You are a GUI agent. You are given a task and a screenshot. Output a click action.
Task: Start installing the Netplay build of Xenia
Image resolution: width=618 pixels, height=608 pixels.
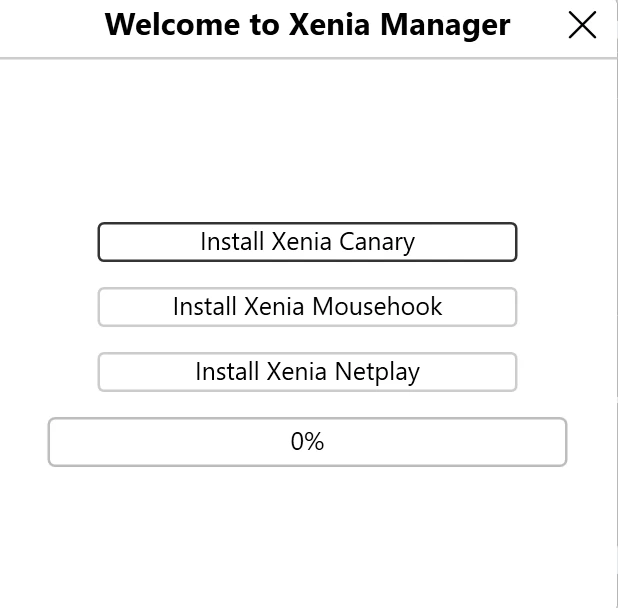(x=307, y=372)
